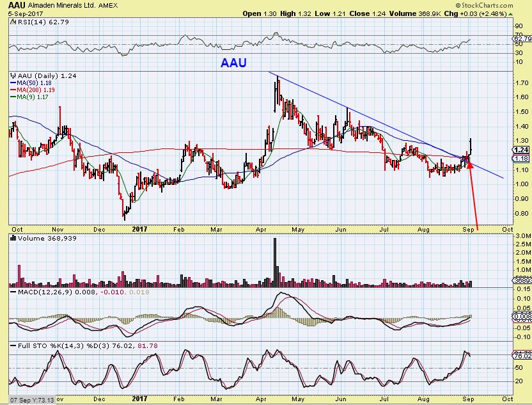Click the AAU ticker symbol in header
The width and height of the screenshot is (532, 405).
point(17,5)
